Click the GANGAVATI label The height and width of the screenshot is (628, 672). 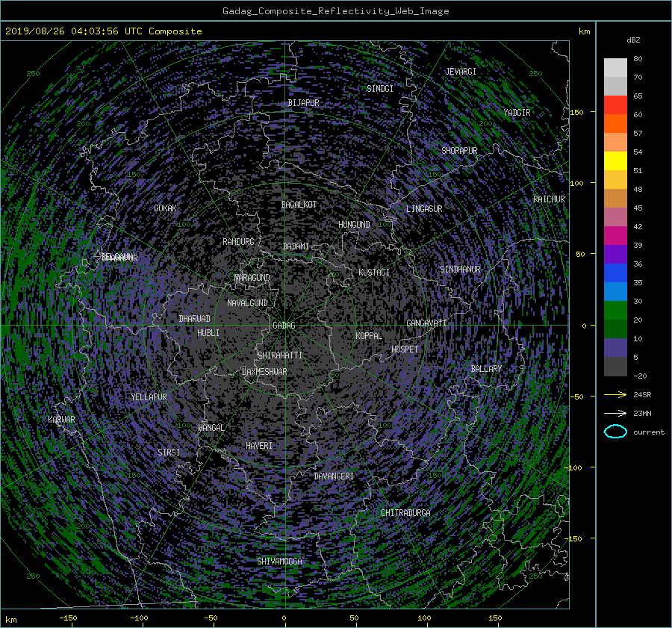point(426,323)
